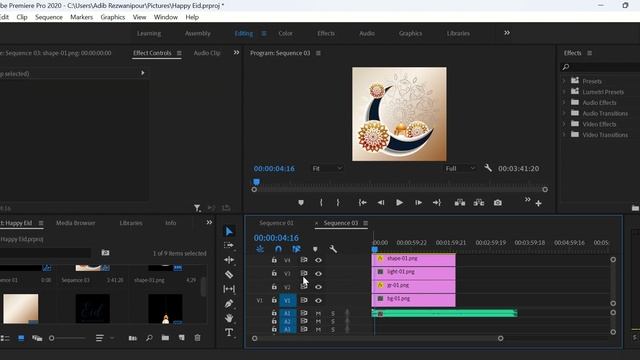Toggle Snap in timeline
This screenshot has height=360, width=640.
[x=278, y=249]
